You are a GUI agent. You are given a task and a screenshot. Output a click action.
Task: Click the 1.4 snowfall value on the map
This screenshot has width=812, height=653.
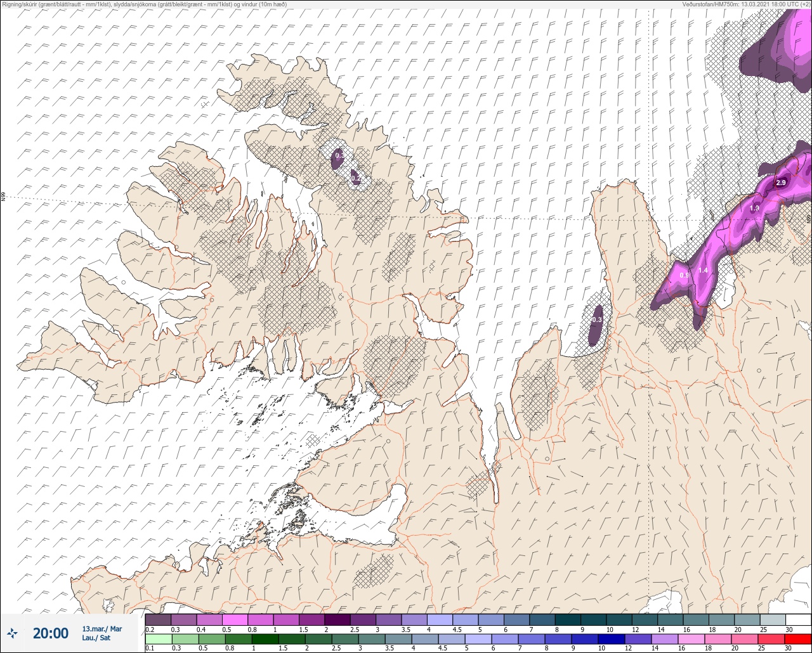pos(703,270)
